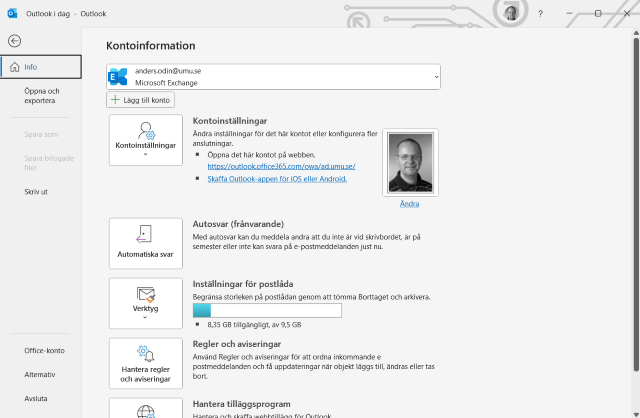Click the Kontoinställningar section heading text

pyautogui.click(x=230, y=121)
